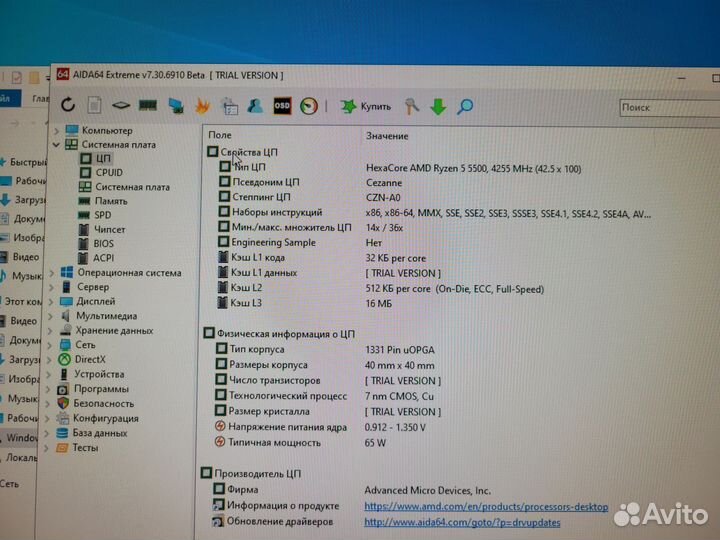Expand the Операционная система node
The height and width of the screenshot is (540, 720).
52,273
